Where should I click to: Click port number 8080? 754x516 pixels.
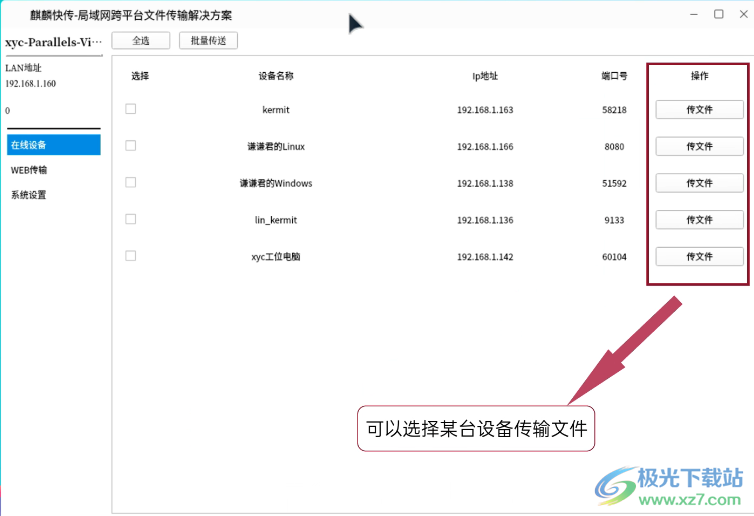(x=614, y=146)
